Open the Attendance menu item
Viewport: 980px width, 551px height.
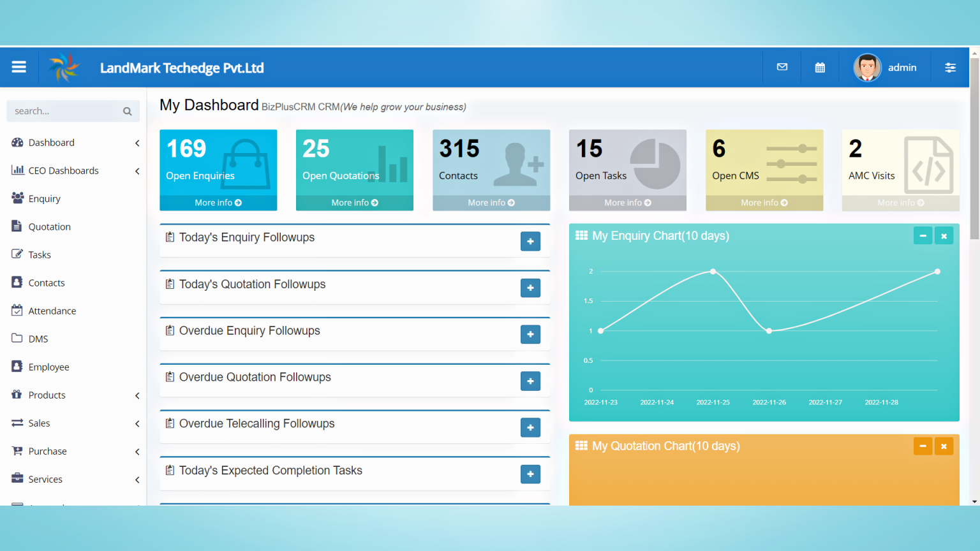[52, 311]
